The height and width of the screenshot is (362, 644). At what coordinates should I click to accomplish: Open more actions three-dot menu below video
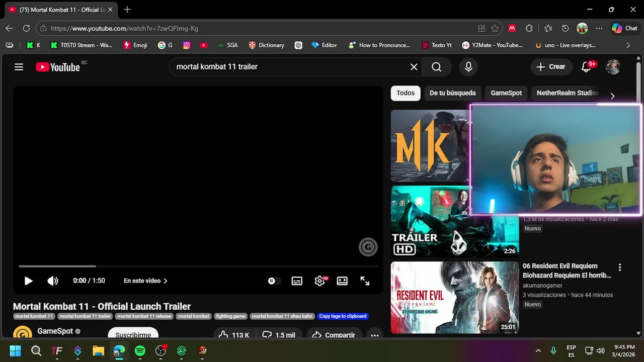[374, 335]
